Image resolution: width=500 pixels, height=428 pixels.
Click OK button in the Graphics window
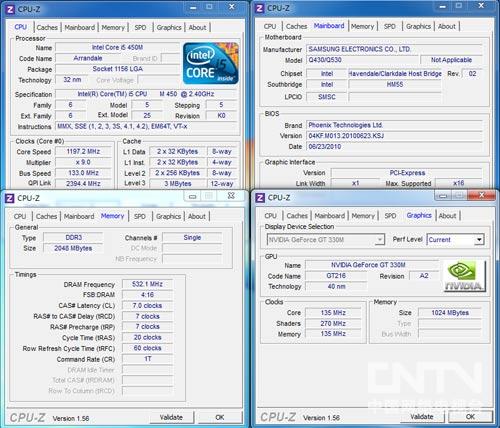[x=470, y=417]
